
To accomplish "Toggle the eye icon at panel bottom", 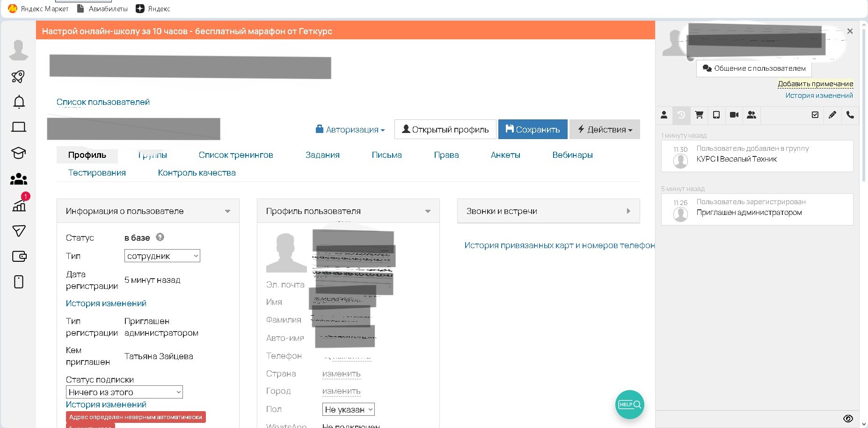I will pyautogui.click(x=848, y=419).
